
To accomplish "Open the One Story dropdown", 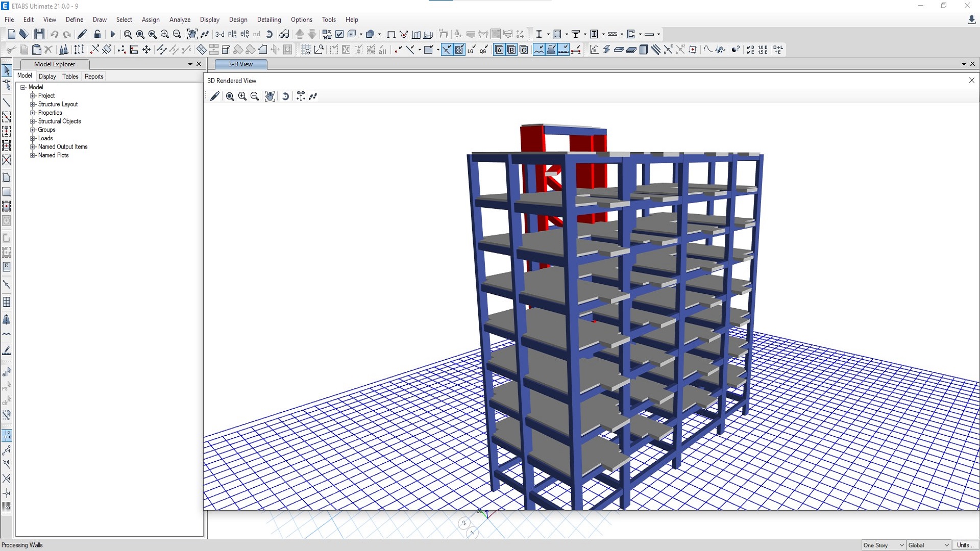I will tap(884, 545).
